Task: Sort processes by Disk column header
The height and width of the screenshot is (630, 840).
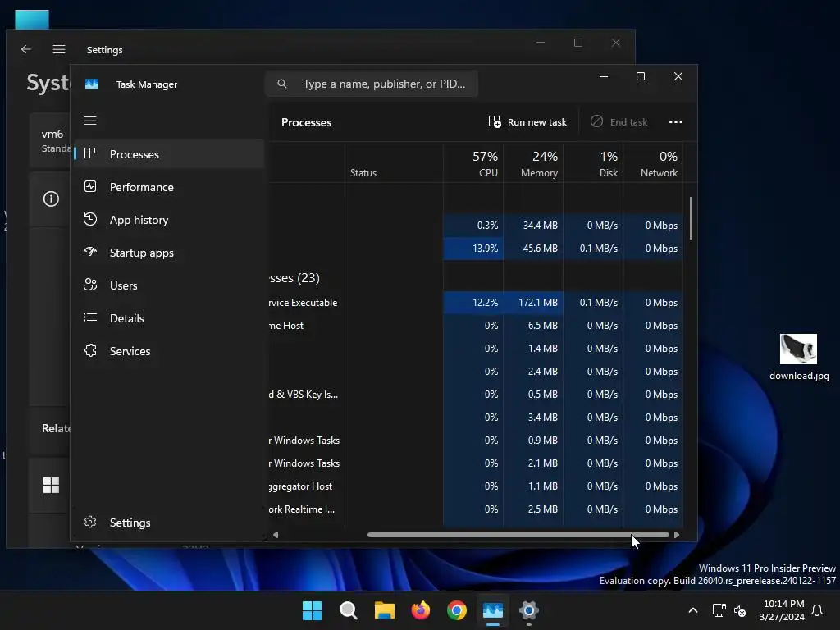Action: (594, 163)
